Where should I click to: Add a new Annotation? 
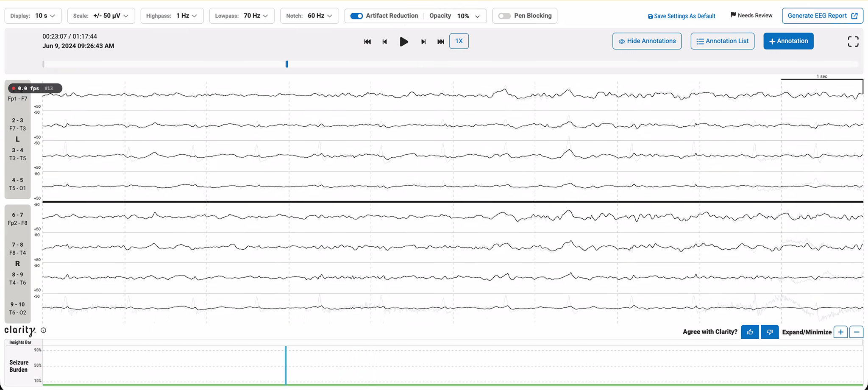pos(788,41)
